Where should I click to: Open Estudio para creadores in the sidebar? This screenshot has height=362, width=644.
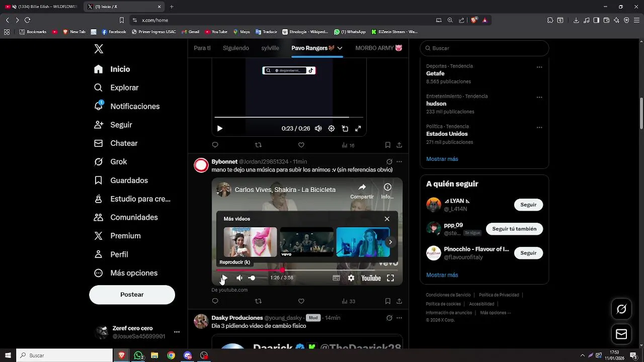click(132, 199)
